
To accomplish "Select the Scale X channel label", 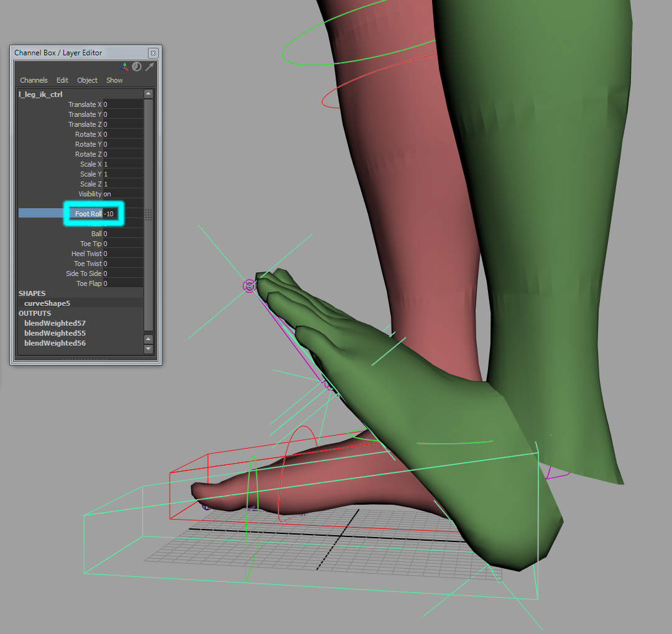I will click(91, 164).
